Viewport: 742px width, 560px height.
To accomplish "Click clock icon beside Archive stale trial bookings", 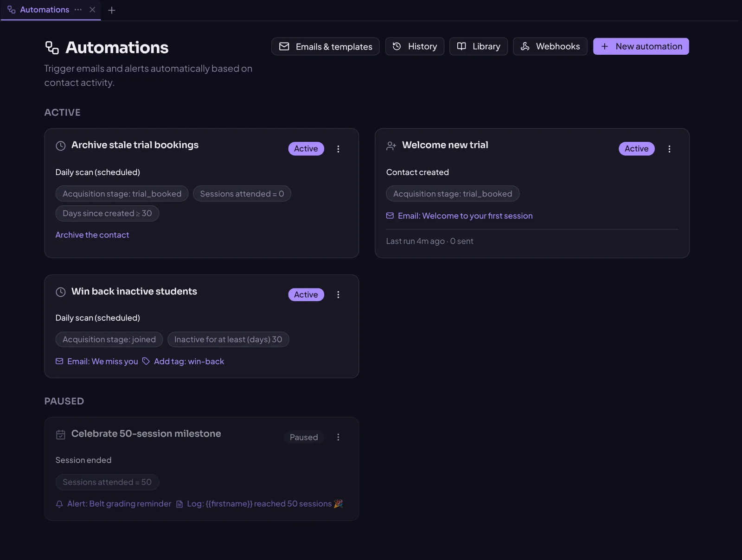I will [x=61, y=146].
